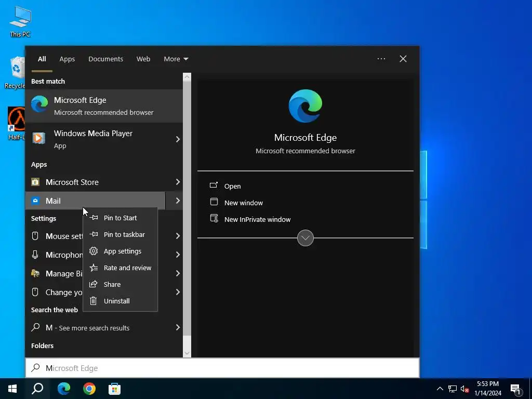Click the Manage BitLocker keys icon
This screenshot has height=399, width=532.
pos(35,273)
